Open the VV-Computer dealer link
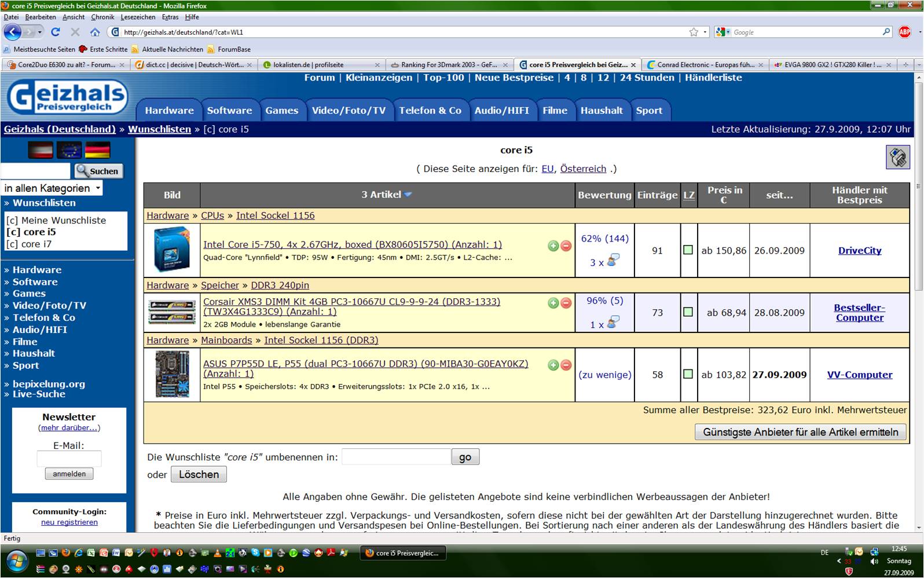This screenshot has height=578, width=924. coord(860,375)
